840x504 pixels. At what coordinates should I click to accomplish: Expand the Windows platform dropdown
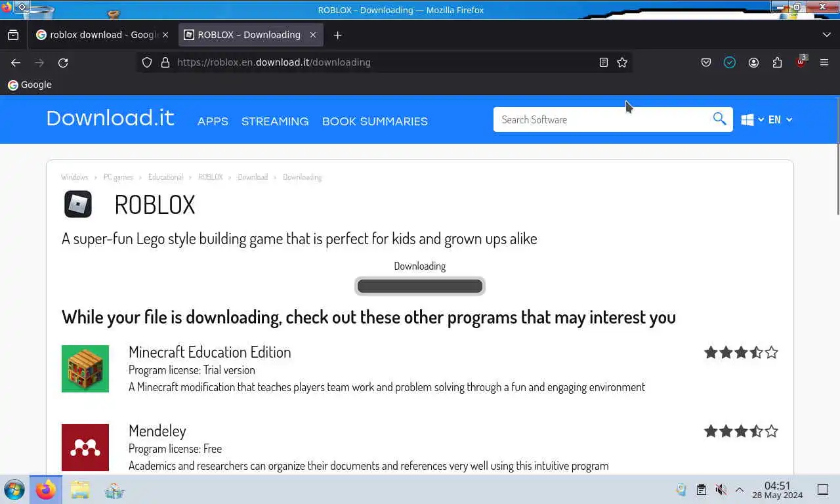pyautogui.click(x=752, y=119)
